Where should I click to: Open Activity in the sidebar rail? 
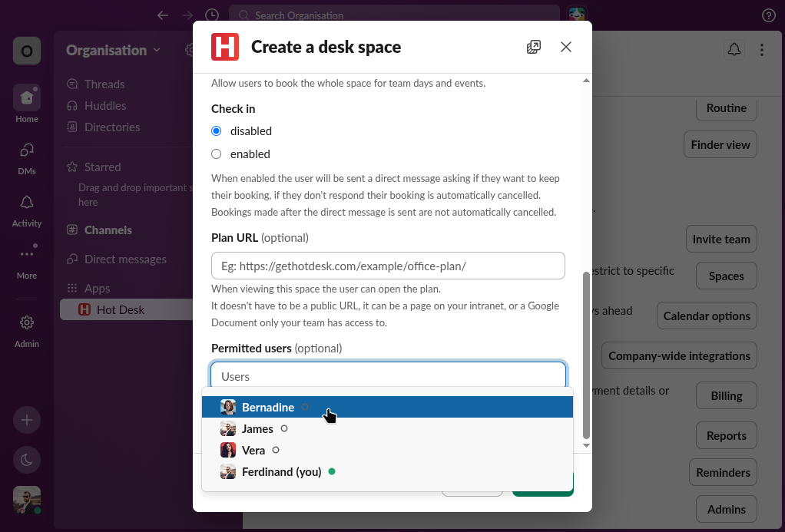coord(27,210)
